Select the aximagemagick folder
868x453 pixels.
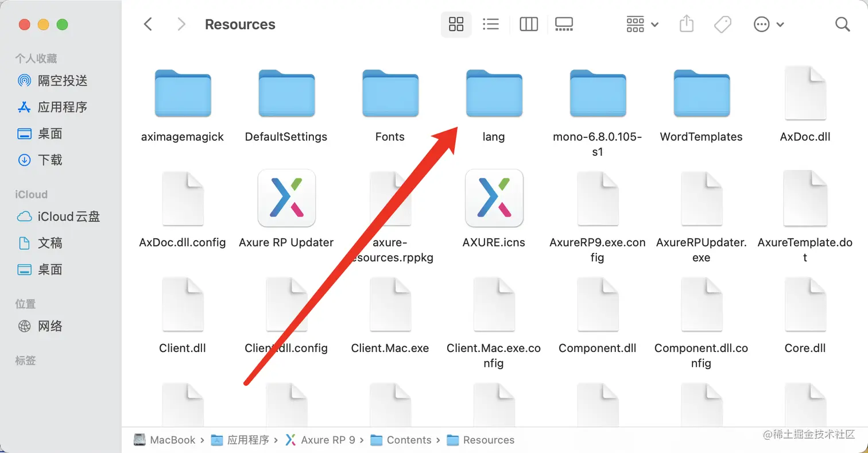click(183, 94)
